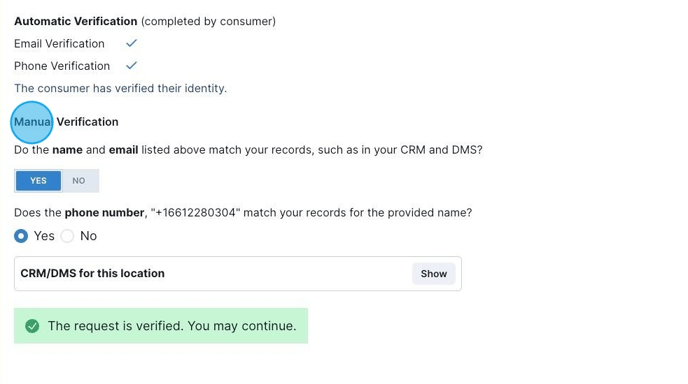
Task: Click the Phone Verification checkmark icon
Action: 132,66
